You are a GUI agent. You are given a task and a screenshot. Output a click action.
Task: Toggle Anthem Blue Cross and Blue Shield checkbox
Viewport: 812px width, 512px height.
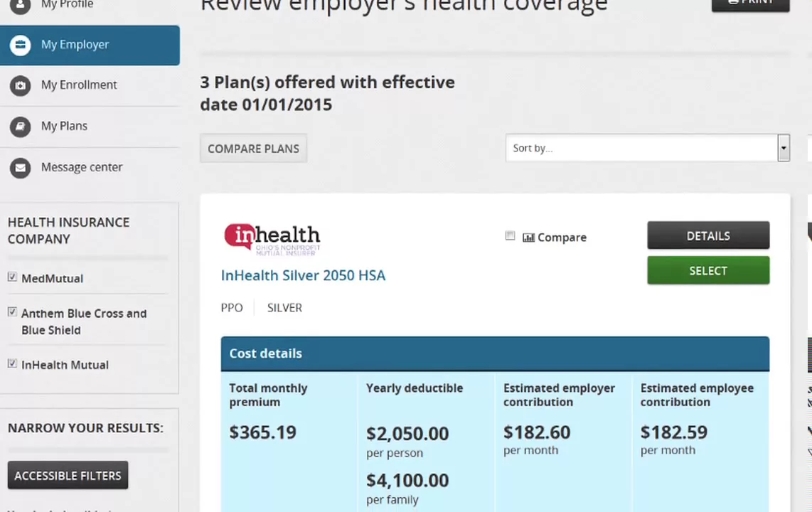click(12, 312)
